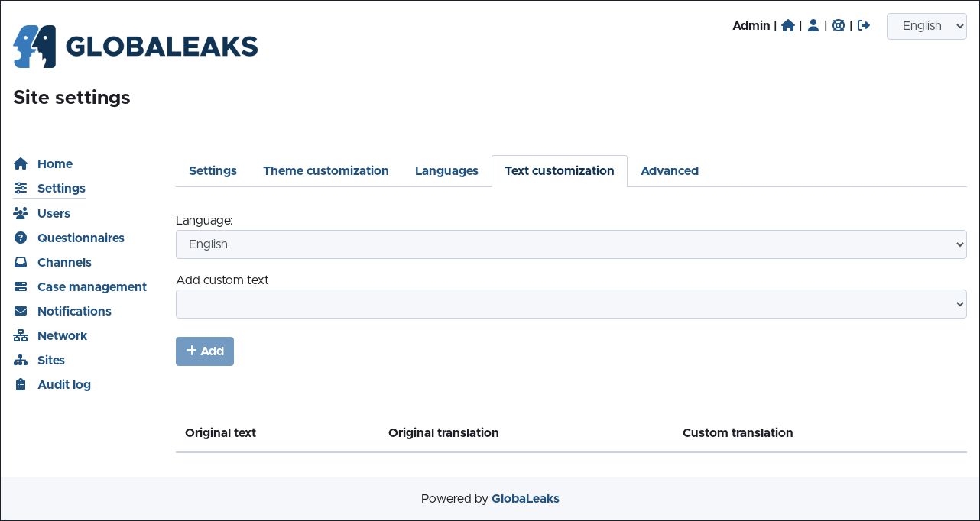Screen dimensions: 980x521
Task: Open Users from the sidebar
Action: [54, 214]
